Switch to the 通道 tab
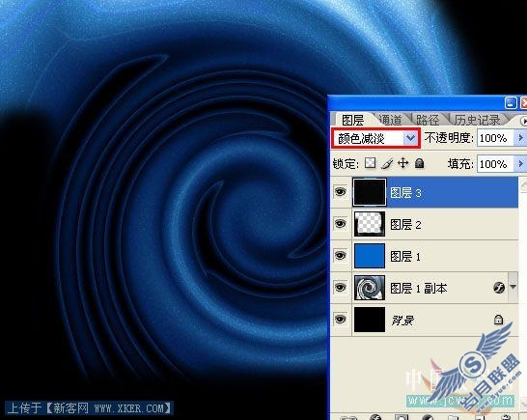This screenshot has width=527, height=420. tap(390, 120)
